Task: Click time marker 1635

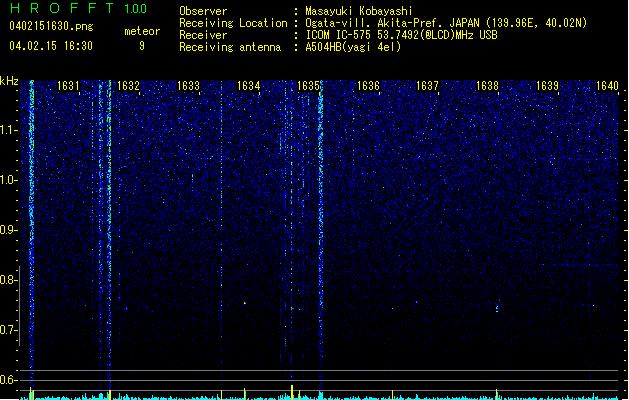Action: (x=308, y=86)
